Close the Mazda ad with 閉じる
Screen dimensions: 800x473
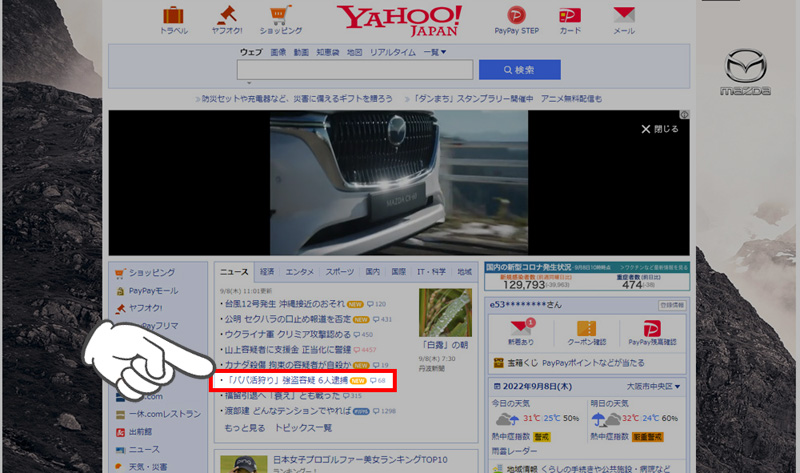pyautogui.click(x=660, y=129)
